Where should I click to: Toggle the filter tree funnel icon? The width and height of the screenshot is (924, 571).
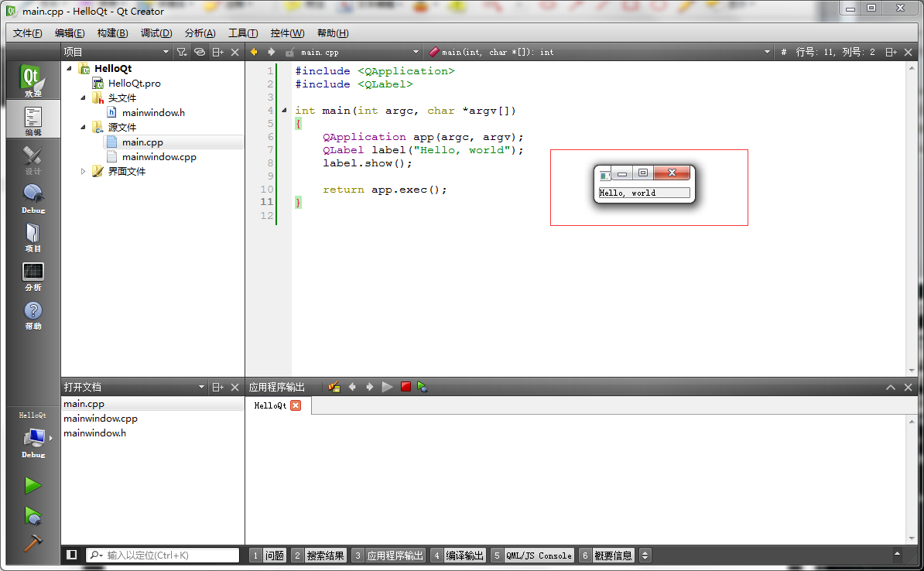pyautogui.click(x=182, y=52)
